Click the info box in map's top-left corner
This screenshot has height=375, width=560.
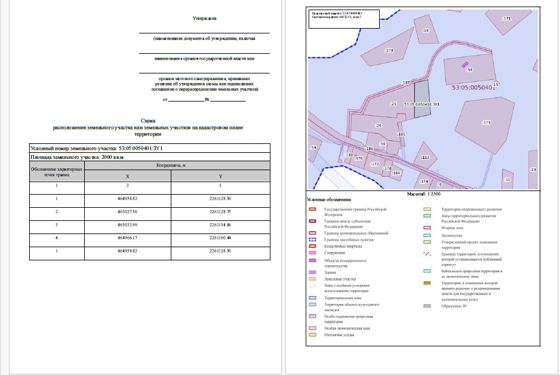point(344,19)
